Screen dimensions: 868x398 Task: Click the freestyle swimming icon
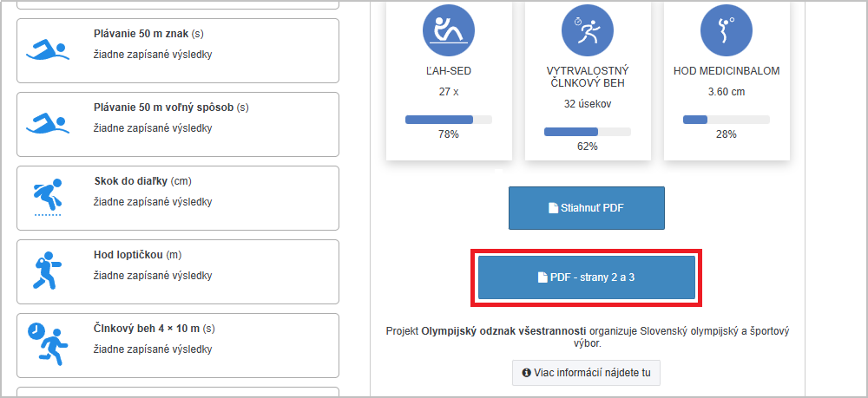click(47, 124)
